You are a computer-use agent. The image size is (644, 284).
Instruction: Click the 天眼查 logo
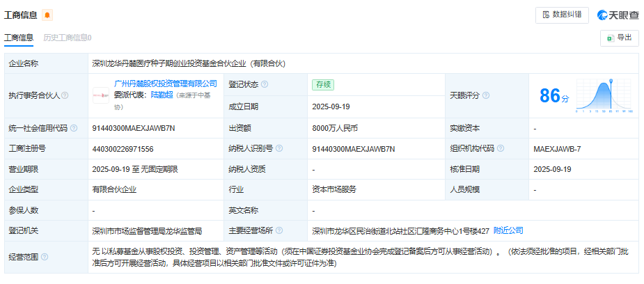[x=618, y=15]
